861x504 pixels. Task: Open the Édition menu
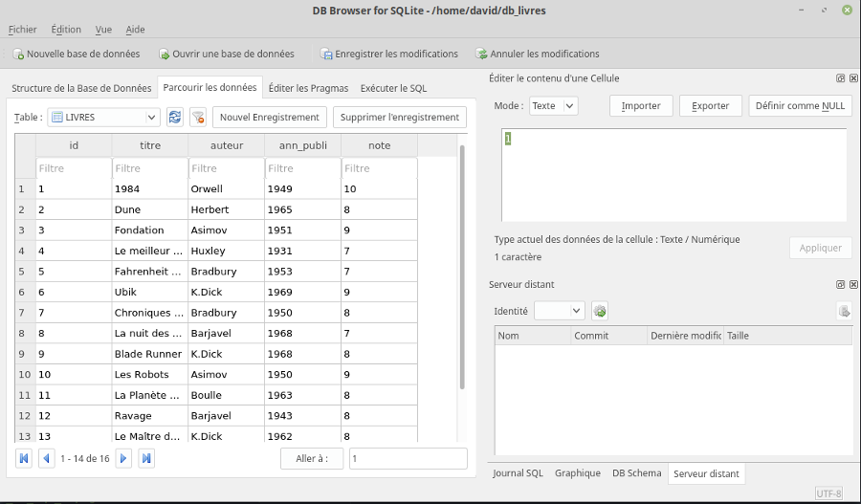click(x=66, y=30)
